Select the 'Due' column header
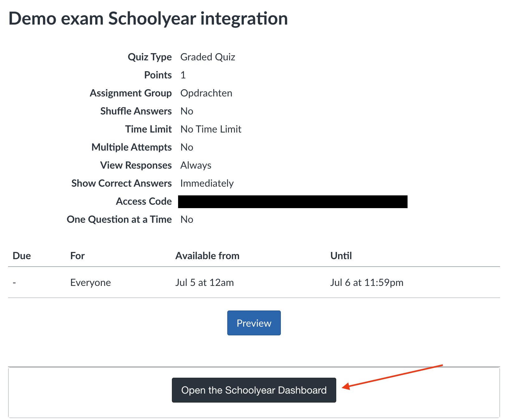This screenshot has height=420, width=505. [x=22, y=256]
